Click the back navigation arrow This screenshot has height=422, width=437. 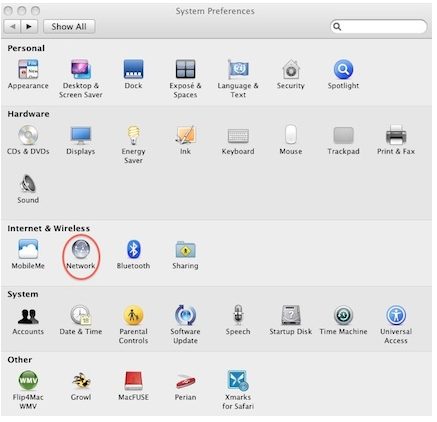tap(13, 26)
